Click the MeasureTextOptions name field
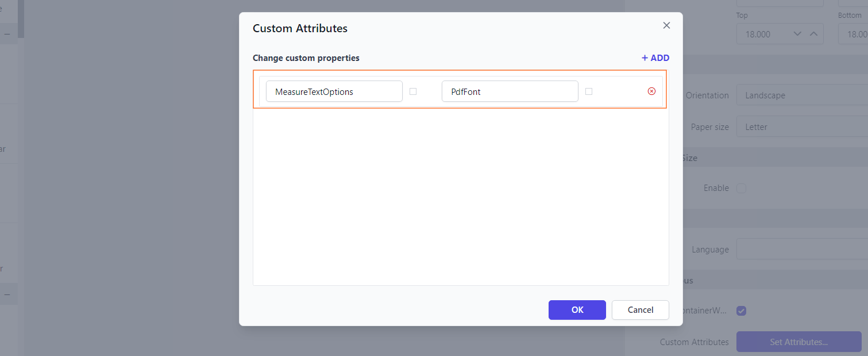Screen dimensions: 868x356 (334, 91)
